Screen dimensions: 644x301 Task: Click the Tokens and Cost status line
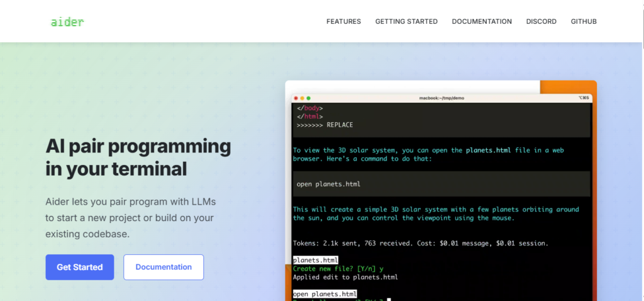coord(421,243)
